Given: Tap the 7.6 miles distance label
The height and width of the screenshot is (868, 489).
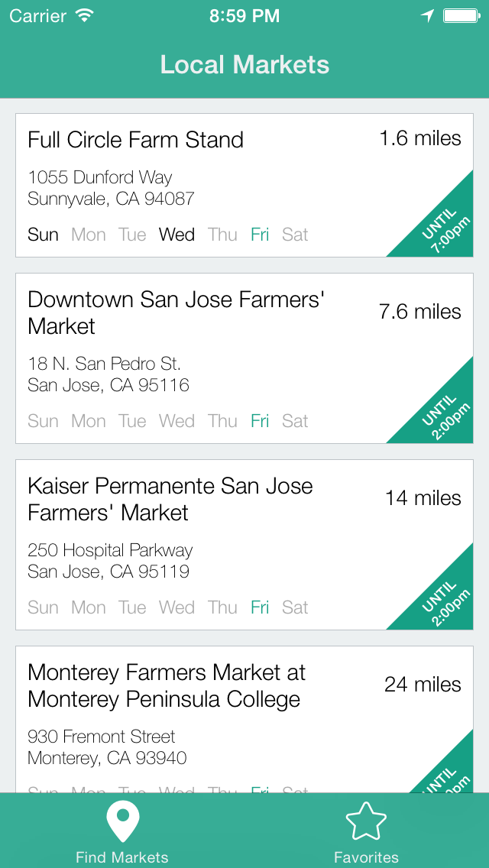Looking at the screenshot, I should [x=421, y=312].
